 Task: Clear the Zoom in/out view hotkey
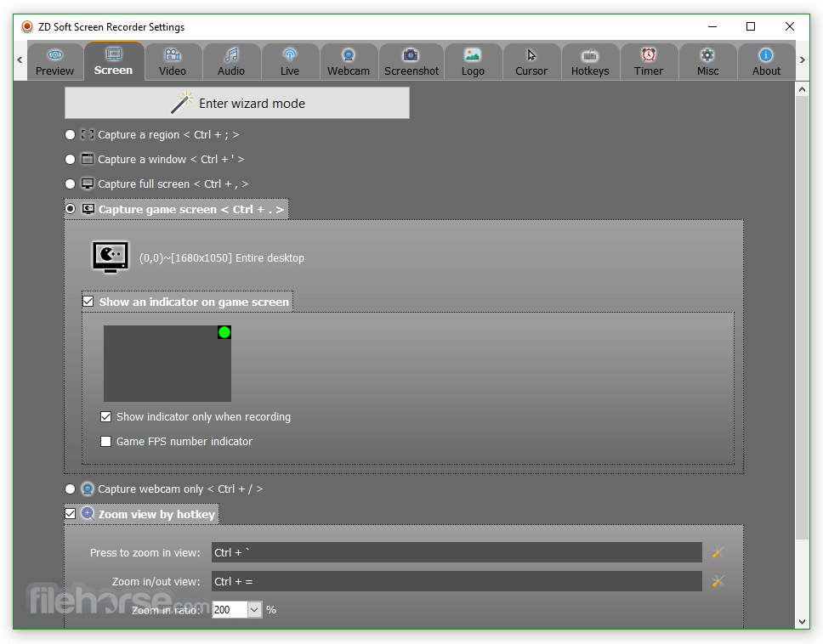click(718, 582)
